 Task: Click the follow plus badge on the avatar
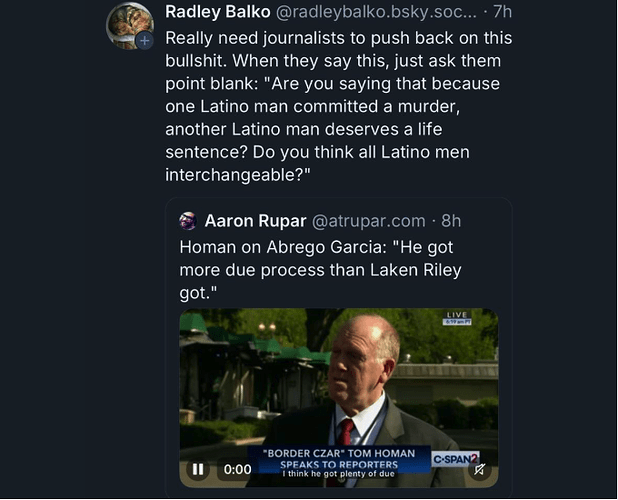pyautogui.click(x=144, y=41)
